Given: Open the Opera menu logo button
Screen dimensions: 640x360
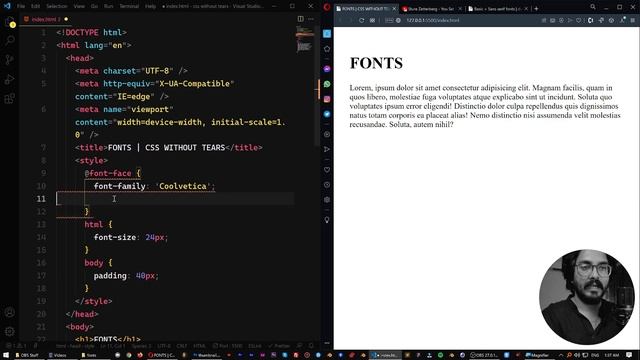Looking at the screenshot, I should 327,7.
